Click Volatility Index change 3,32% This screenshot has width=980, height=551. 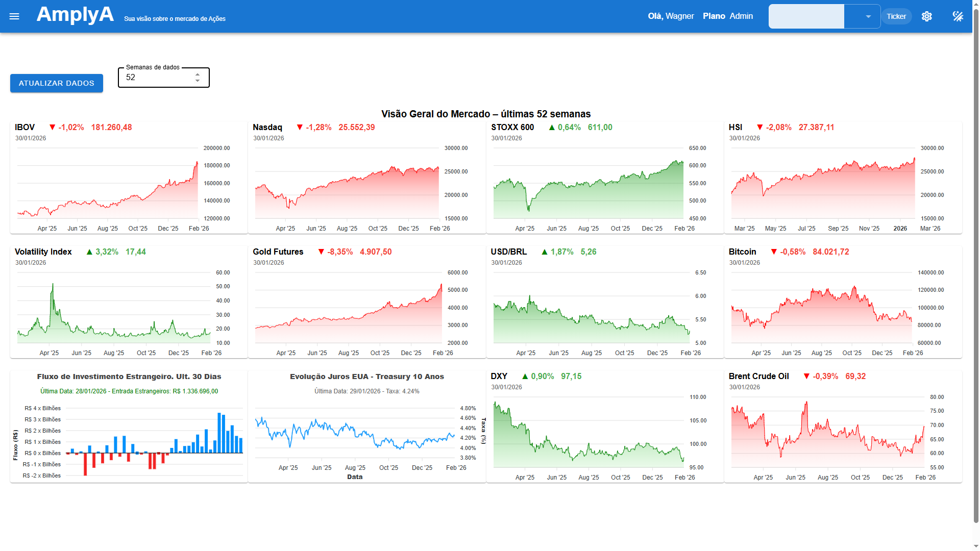pyautogui.click(x=107, y=252)
